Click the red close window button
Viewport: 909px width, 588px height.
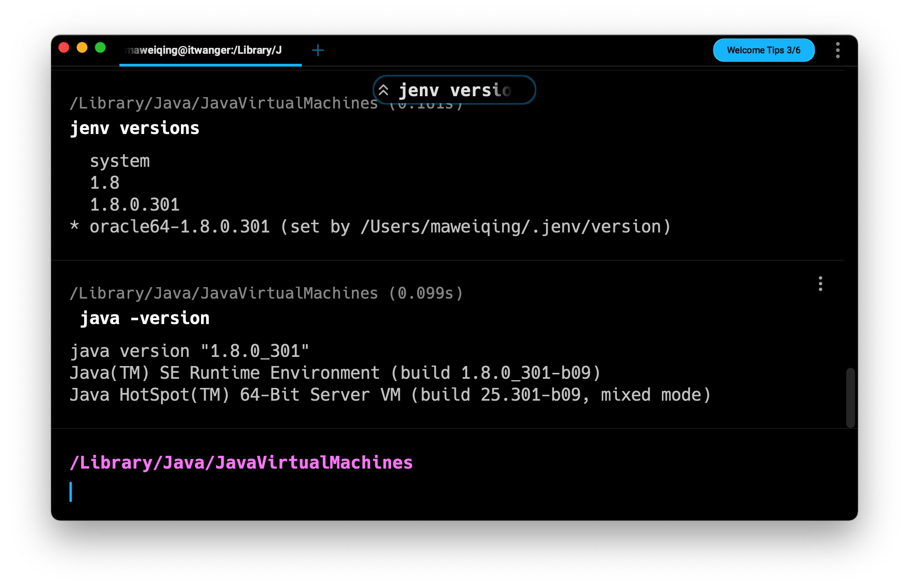coord(64,48)
